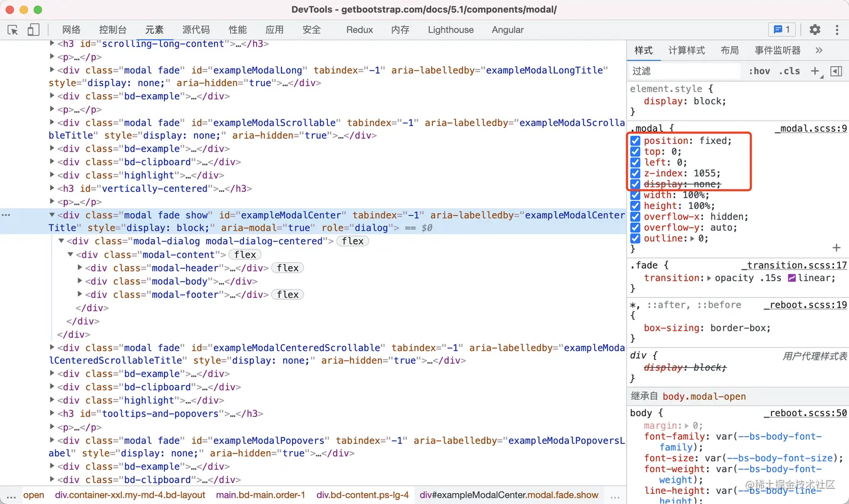Expand the body margin shorthand triangle
849x504 pixels.
pyautogui.click(x=687, y=425)
